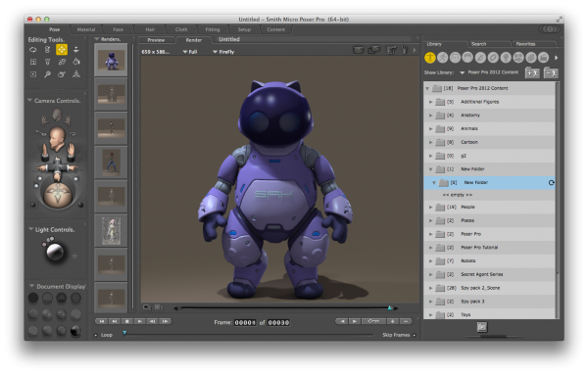Open the Poses library category
The image size is (588, 374).
443,58
